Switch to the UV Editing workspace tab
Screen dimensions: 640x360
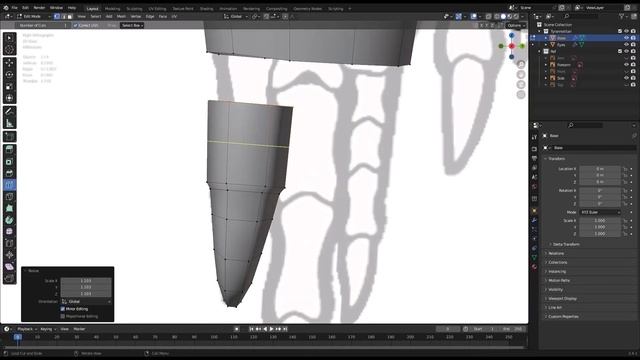click(157, 9)
